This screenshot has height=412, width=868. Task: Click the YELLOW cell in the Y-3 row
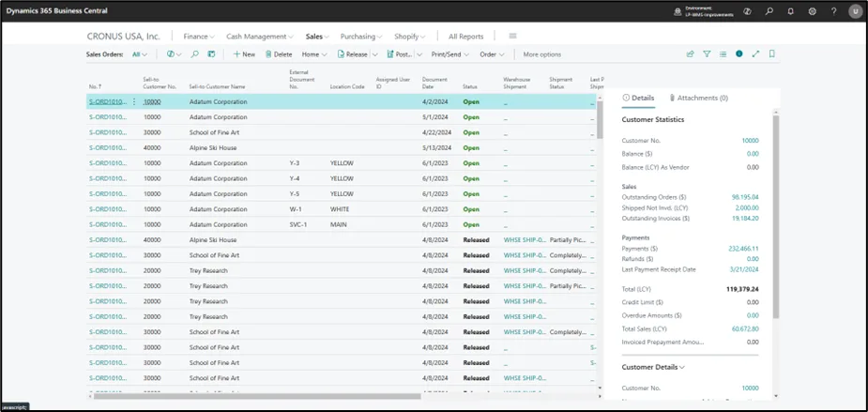342,163
